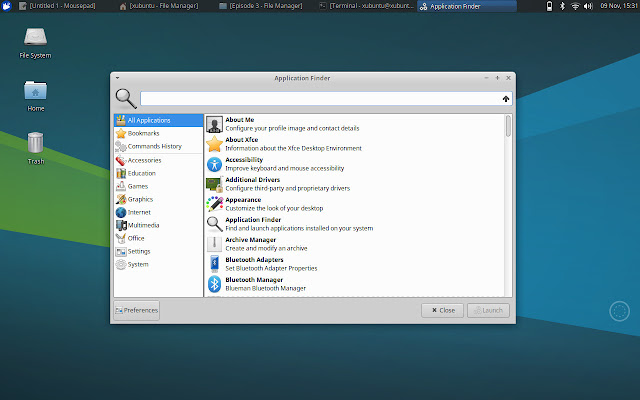Open the window menu arrow in title bar
This screenshot has height=400, width=640.
point(118,78)
